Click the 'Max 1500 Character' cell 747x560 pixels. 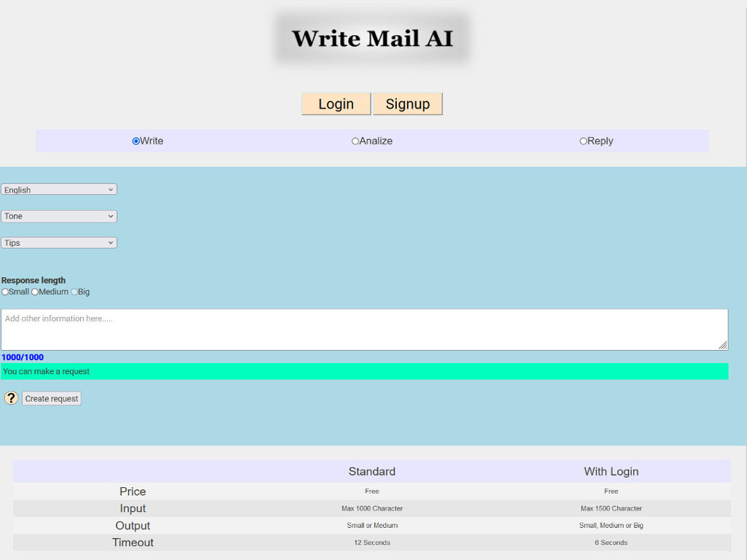(611, 508)
